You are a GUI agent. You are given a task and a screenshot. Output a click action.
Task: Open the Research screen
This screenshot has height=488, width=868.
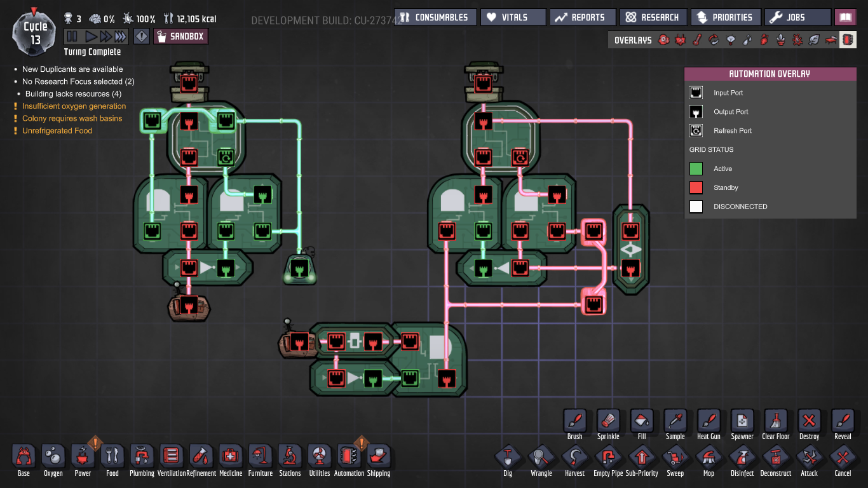653,17
